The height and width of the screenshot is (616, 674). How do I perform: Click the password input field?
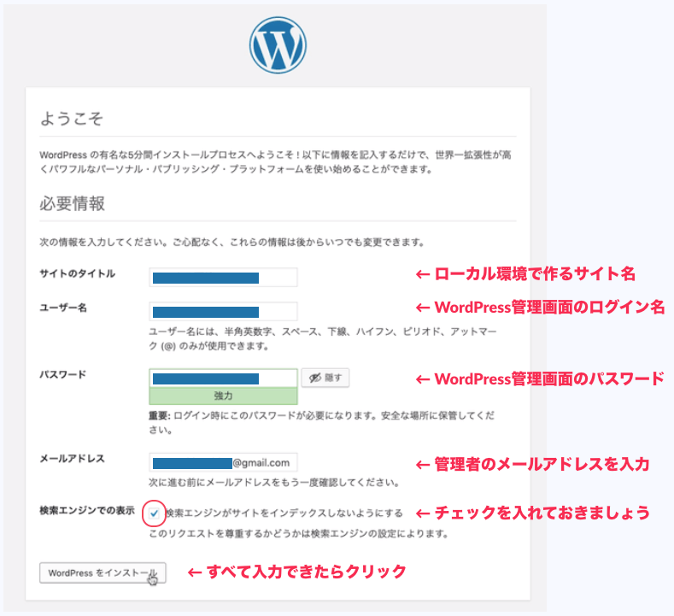[x=223, y=378]
